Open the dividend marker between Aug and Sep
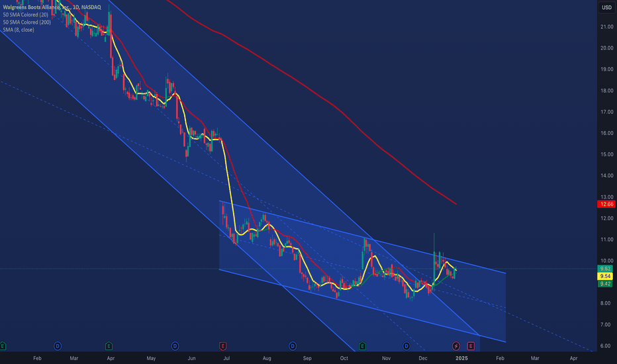Viewport: 617px width, 364px height. coord(293,346)
